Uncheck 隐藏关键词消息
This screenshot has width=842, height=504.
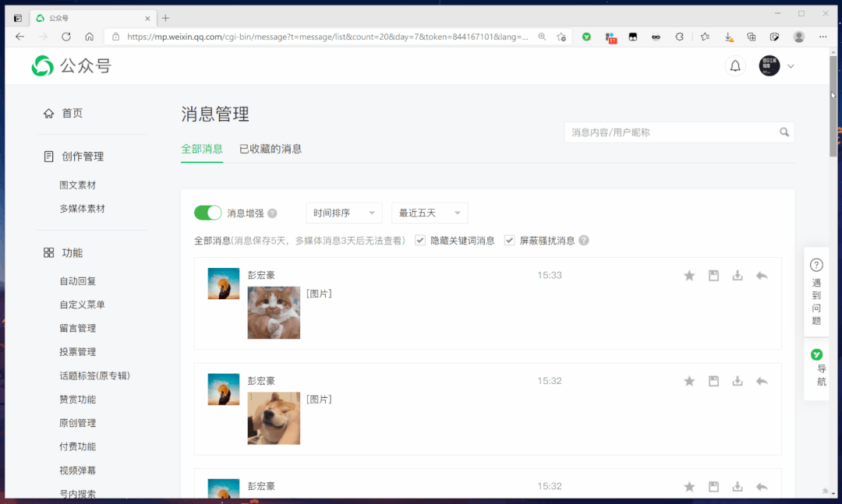tap(419, 240)
